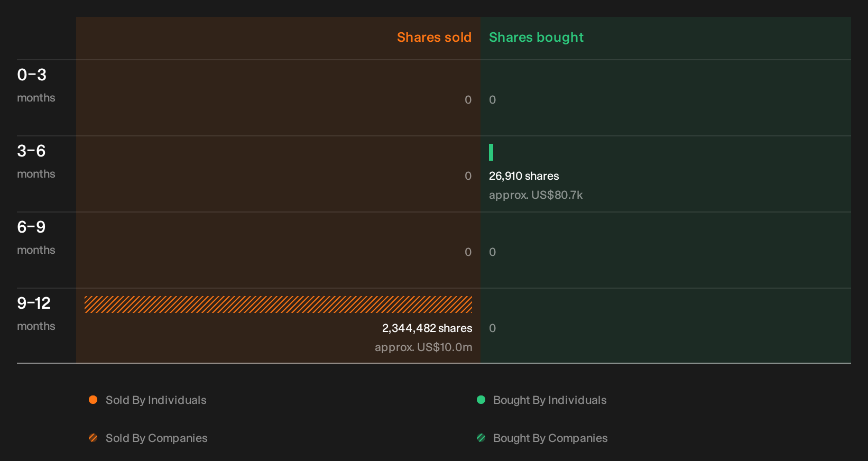This screenshot has width=868, height=461.
Task: Click the "Shares sold" column header
Action: coord(434,38)
